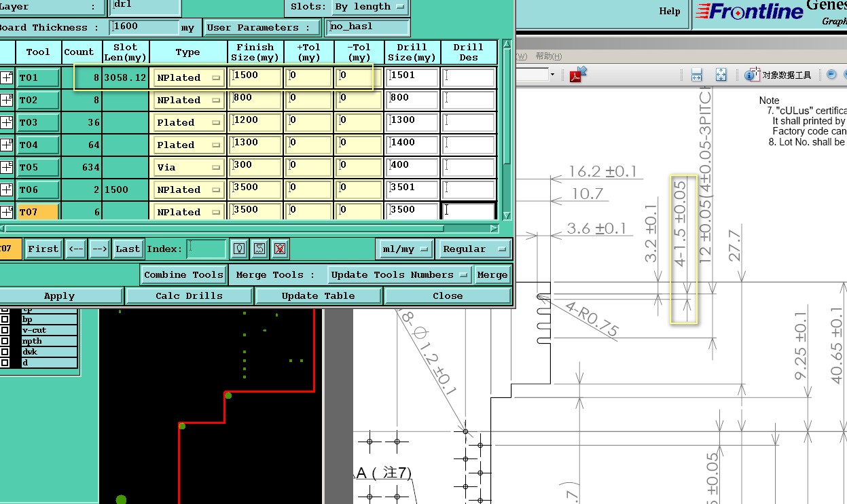Screen dimensions: 847x504
Task: Click the Merge button
Action: 492,274
